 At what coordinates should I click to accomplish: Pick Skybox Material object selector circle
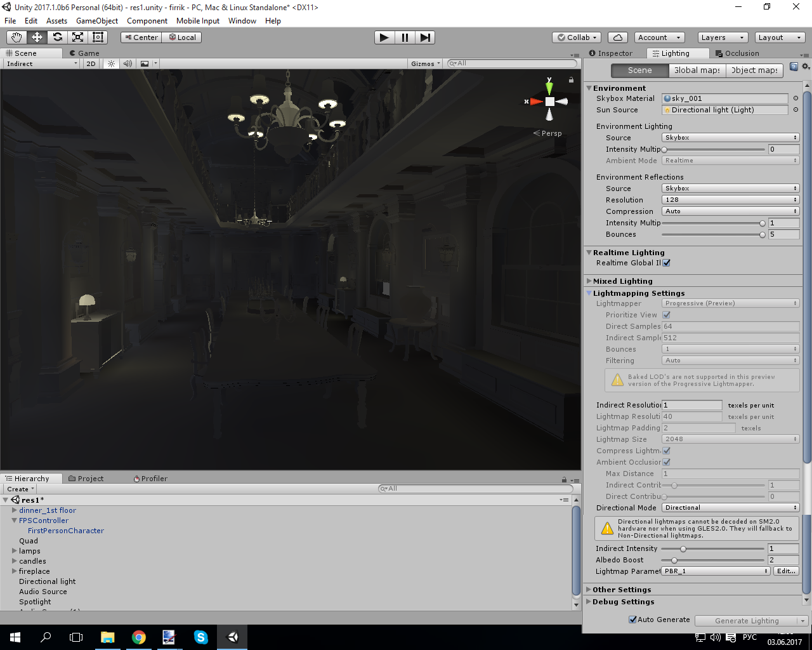point(796,98)
